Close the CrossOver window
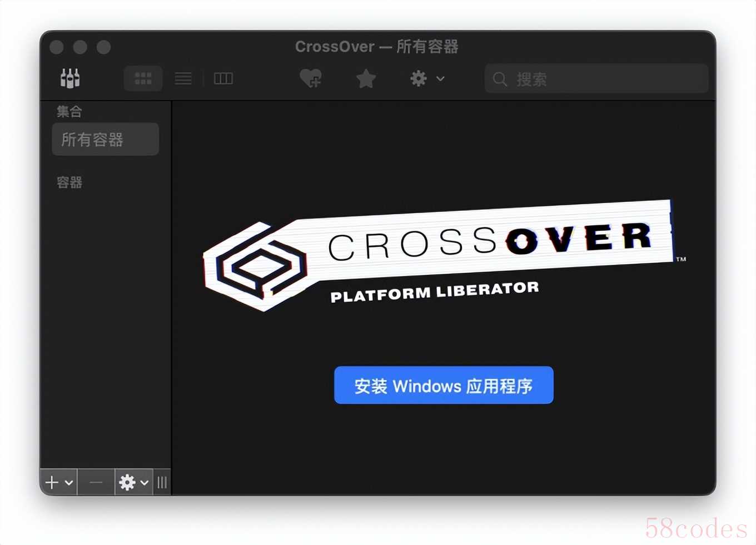 (x=57, y=47)
